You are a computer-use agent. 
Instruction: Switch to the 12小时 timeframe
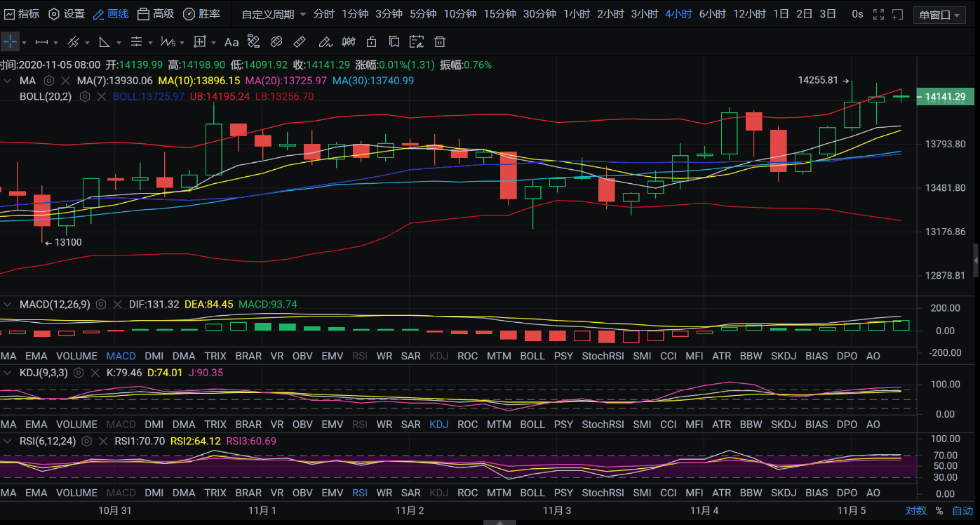tap(749, 14)
